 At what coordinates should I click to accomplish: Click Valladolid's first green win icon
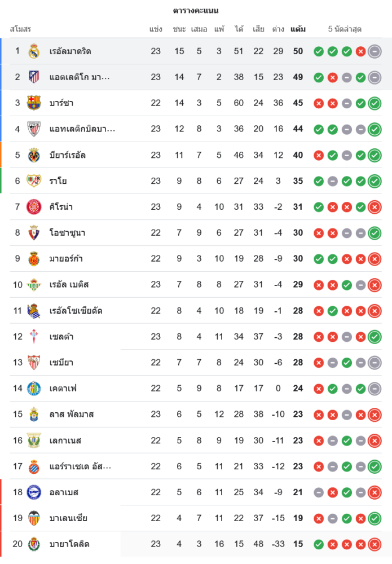tap(319, 544)
